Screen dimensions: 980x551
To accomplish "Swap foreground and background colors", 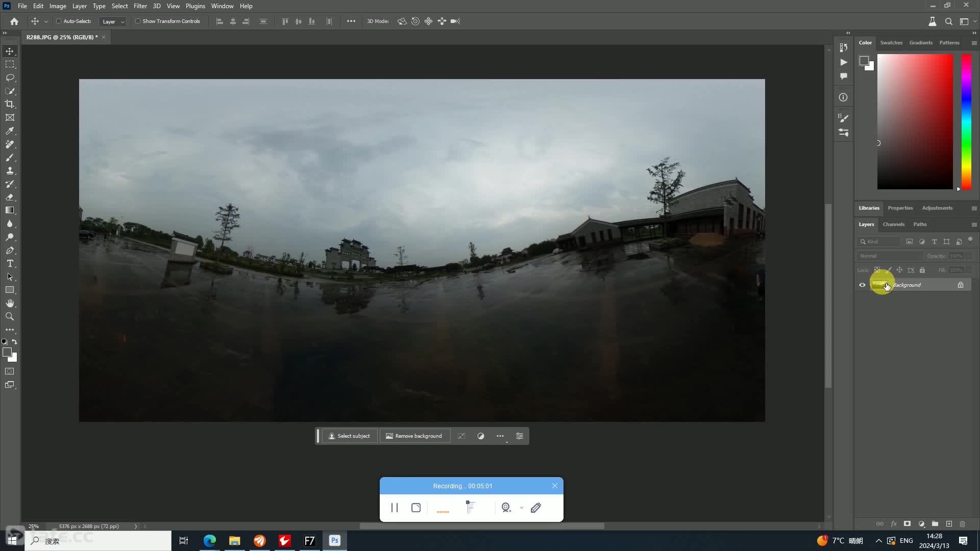I will click(x=15, y=342).
